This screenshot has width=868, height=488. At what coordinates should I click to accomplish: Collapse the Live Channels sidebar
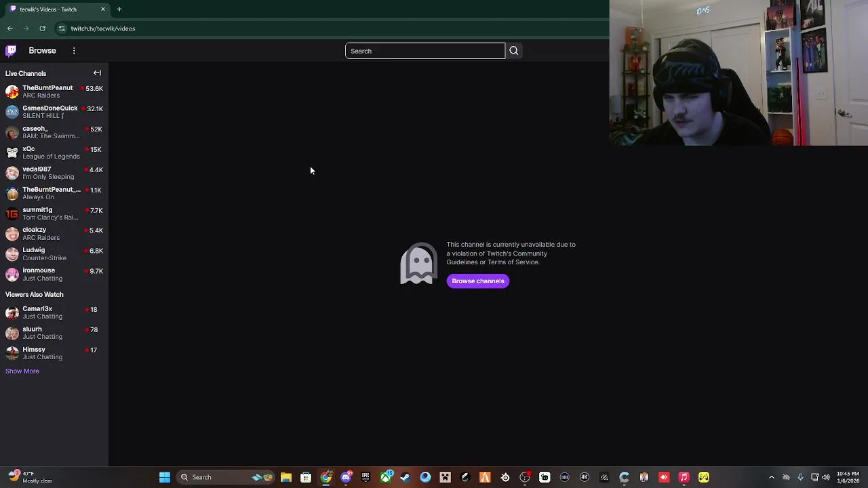coord(97,73)
